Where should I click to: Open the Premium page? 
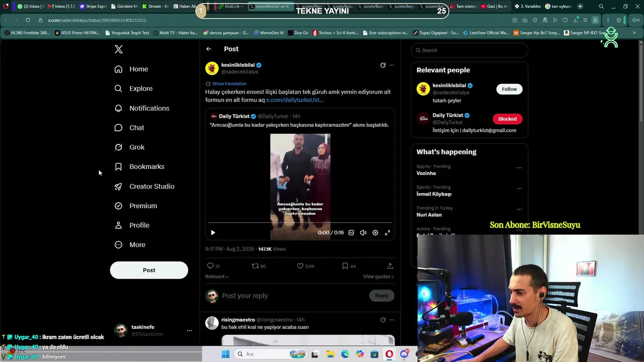[x=136, y=206]
